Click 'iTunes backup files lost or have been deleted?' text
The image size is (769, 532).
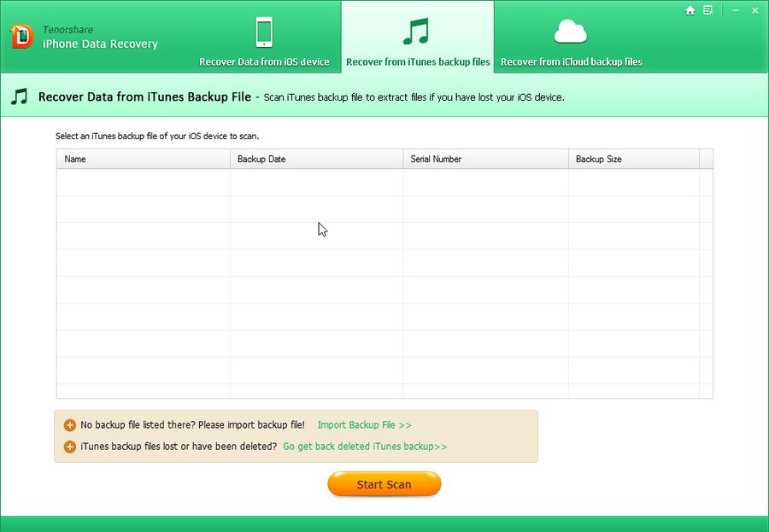(x=179, y=447)
